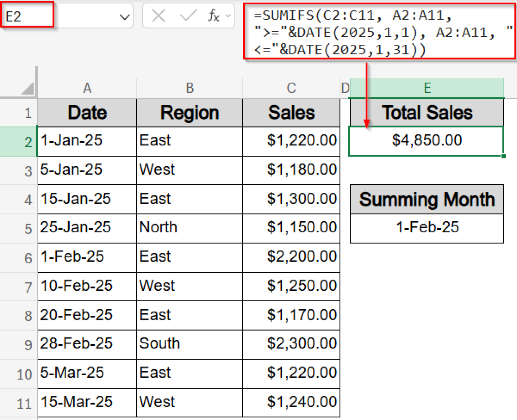
Task: Click row 5 header to select the row
Action: click(29, 228)
